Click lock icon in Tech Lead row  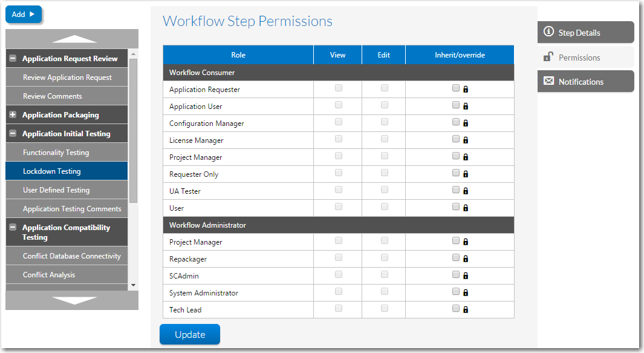pos(466,310)
